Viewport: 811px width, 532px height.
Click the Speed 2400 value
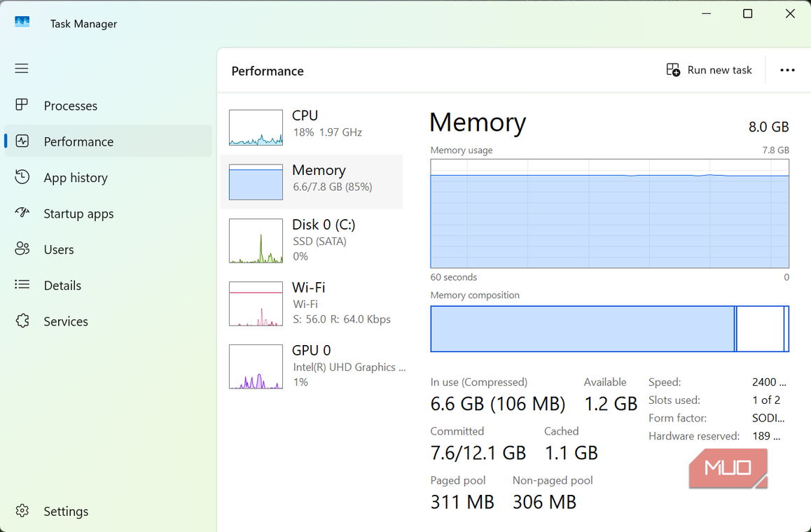[x=769, y=382]
